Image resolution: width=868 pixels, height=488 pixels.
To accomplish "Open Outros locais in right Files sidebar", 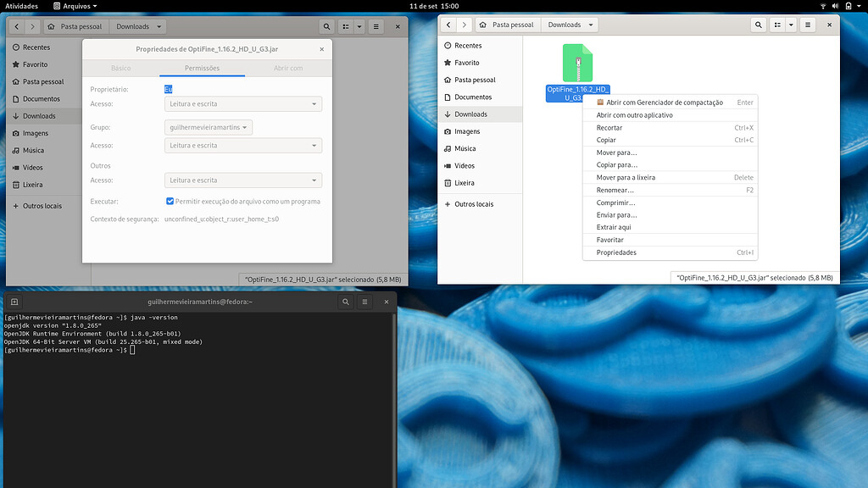I will tap(480, 203).
